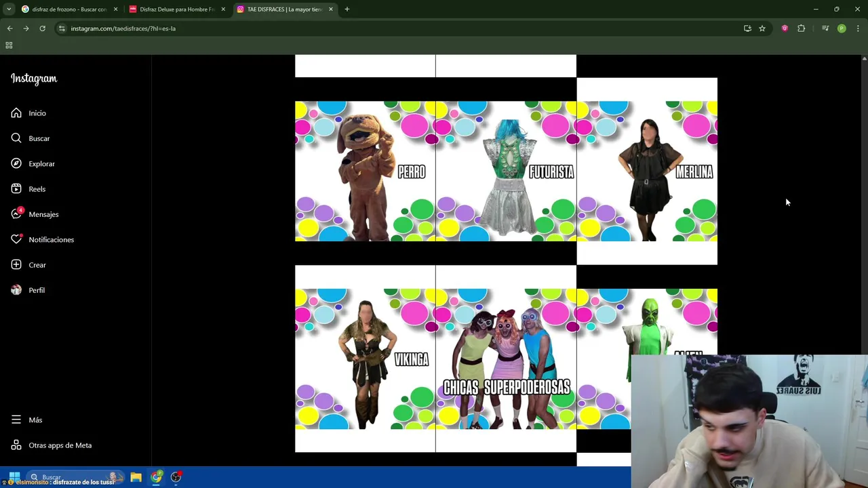The height and width of the screenshot is (488, 868).
Task: Reload the Instagram page
Action: click(x=42, y=28)
